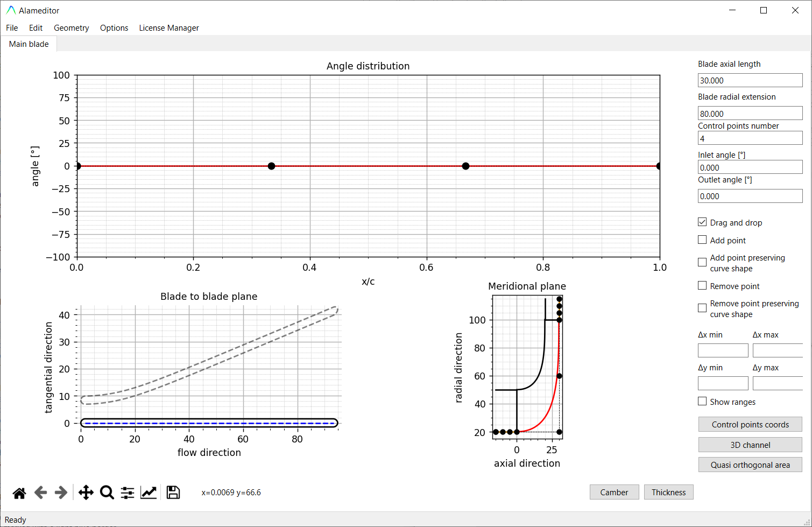Click the forward arrow view icon

[x=61, y=493]
